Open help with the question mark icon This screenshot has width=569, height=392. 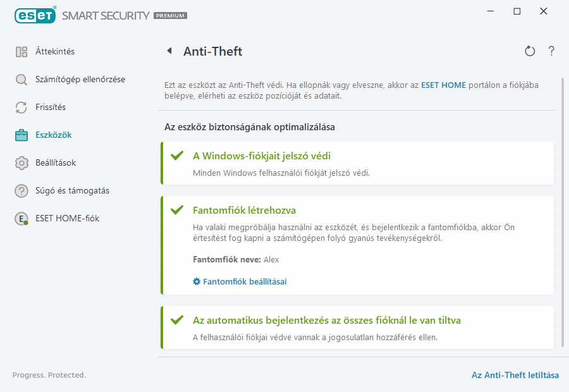(551, 51)
